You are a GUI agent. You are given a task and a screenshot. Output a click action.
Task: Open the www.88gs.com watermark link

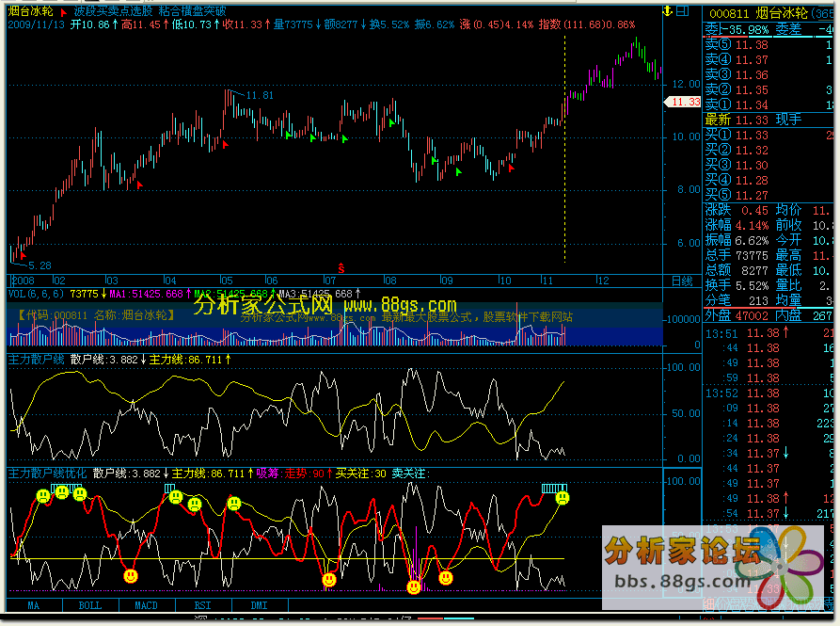(x=400, y=306)
